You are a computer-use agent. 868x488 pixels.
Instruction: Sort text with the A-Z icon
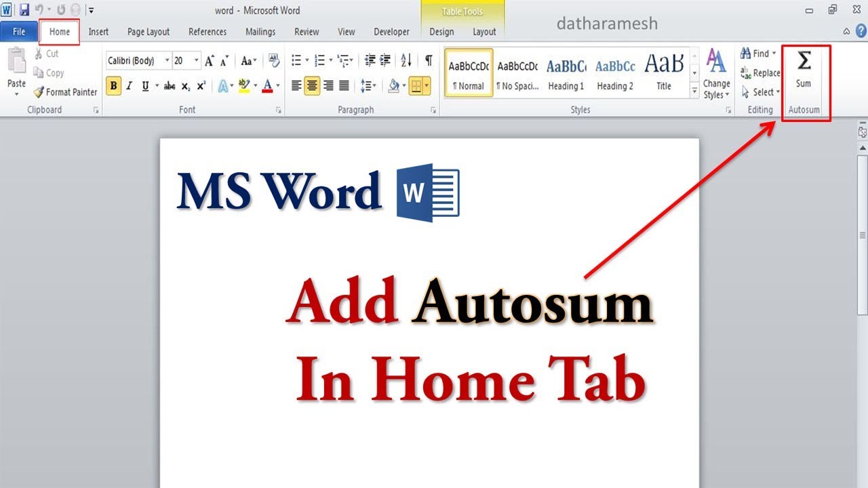tap(406, 61)
